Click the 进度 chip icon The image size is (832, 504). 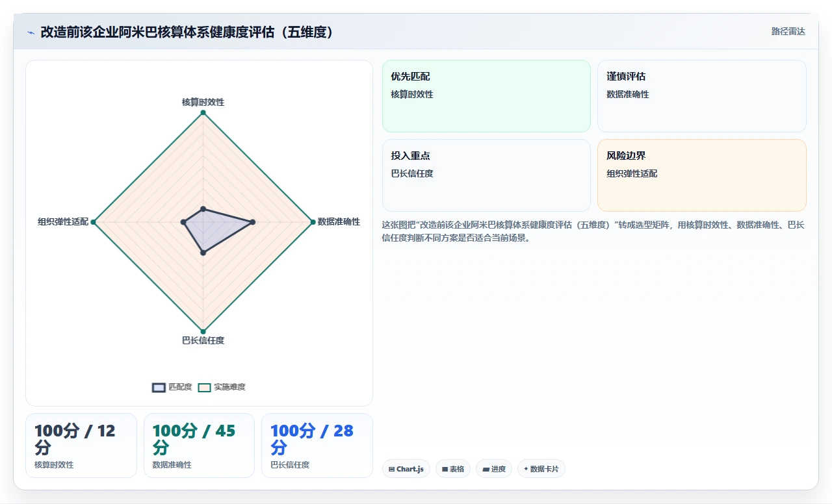click(486, 469)
